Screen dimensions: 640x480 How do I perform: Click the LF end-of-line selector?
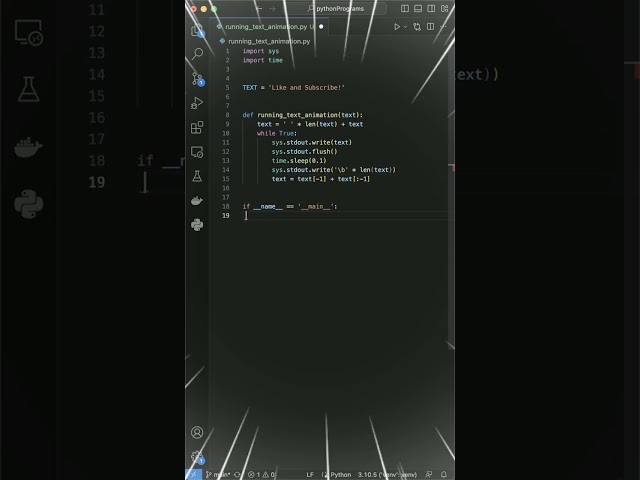310,474
